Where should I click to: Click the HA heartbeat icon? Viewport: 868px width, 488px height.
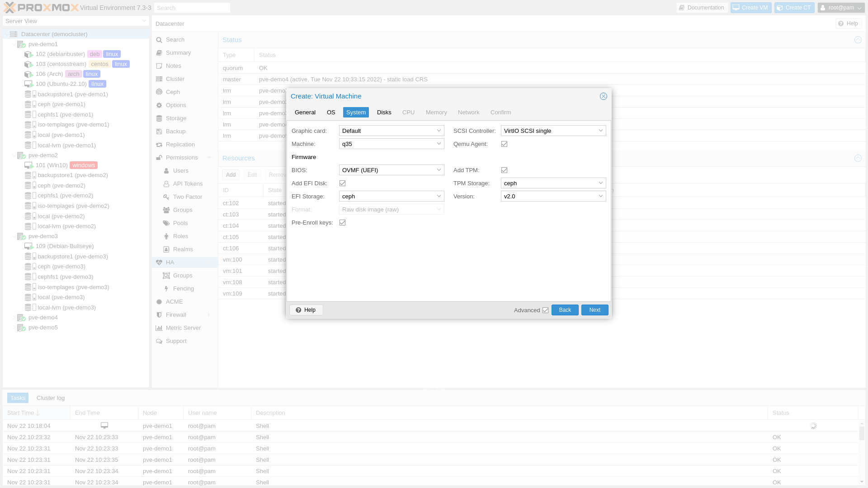point(159,263)
